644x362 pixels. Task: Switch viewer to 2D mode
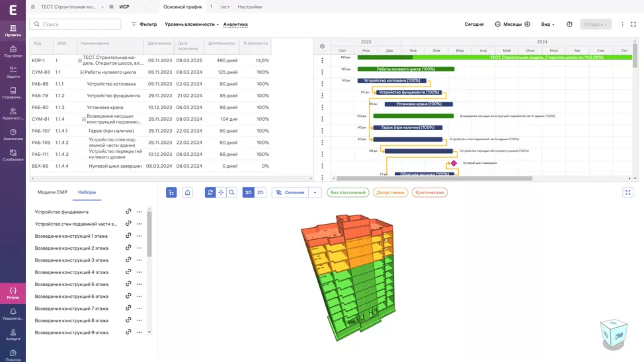(x=261, y=192)
